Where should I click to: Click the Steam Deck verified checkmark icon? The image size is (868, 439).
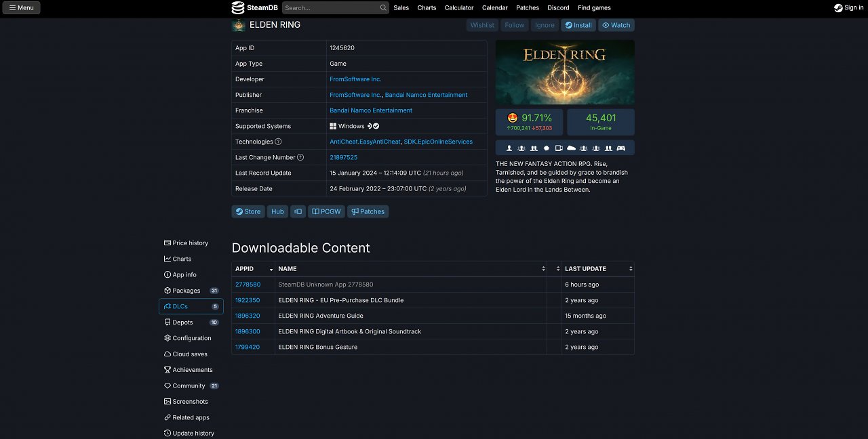(376, 126)
